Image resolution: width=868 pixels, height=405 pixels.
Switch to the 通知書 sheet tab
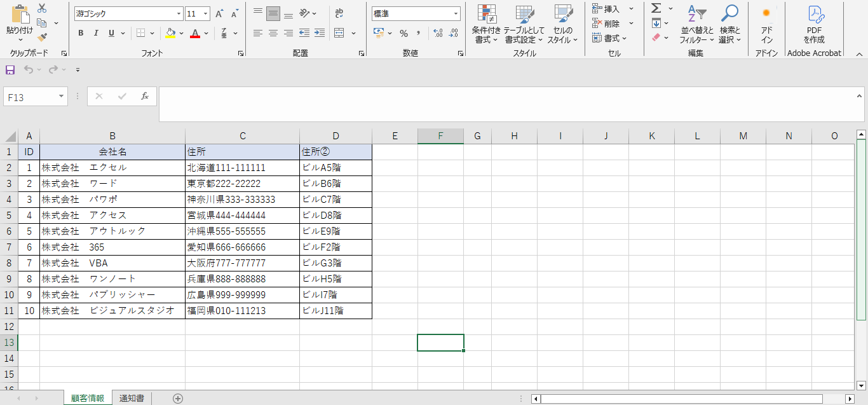pos(132,398)
